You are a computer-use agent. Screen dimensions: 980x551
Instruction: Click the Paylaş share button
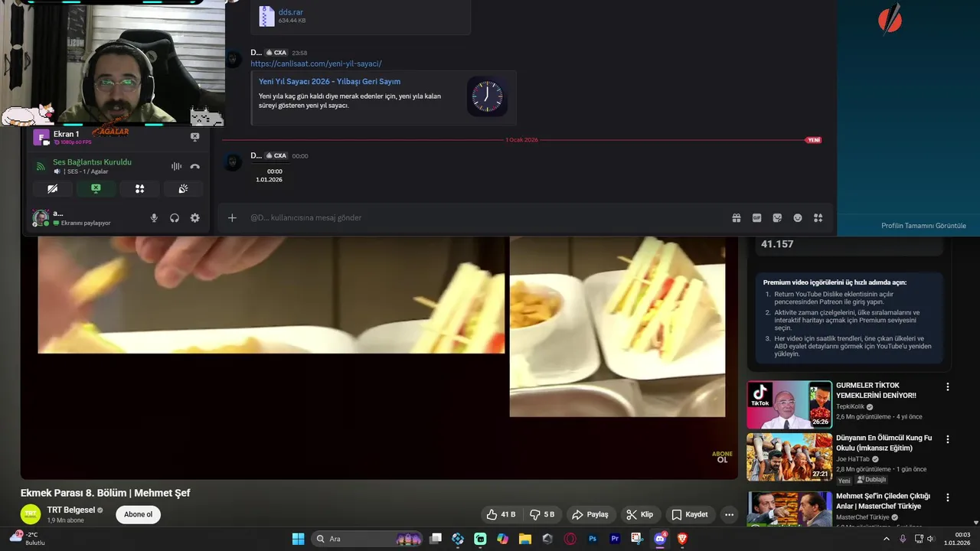590,514
